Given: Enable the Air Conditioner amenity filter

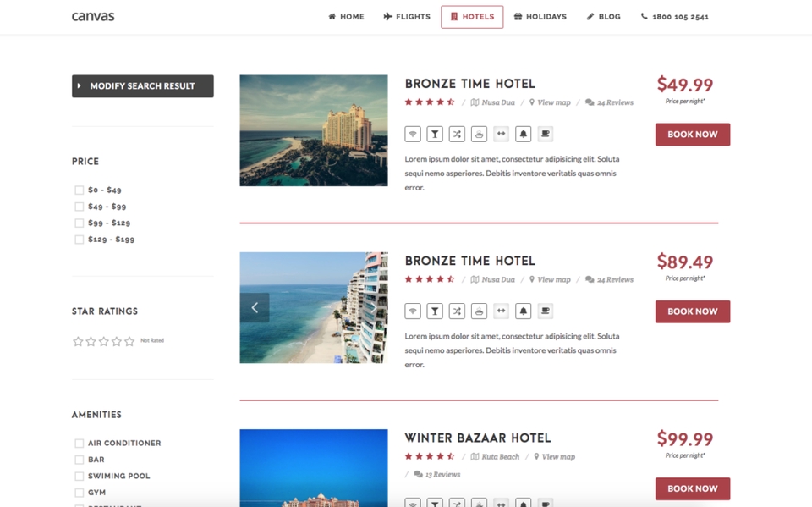Looking at the screenshot, I should [x=80, y=444].
